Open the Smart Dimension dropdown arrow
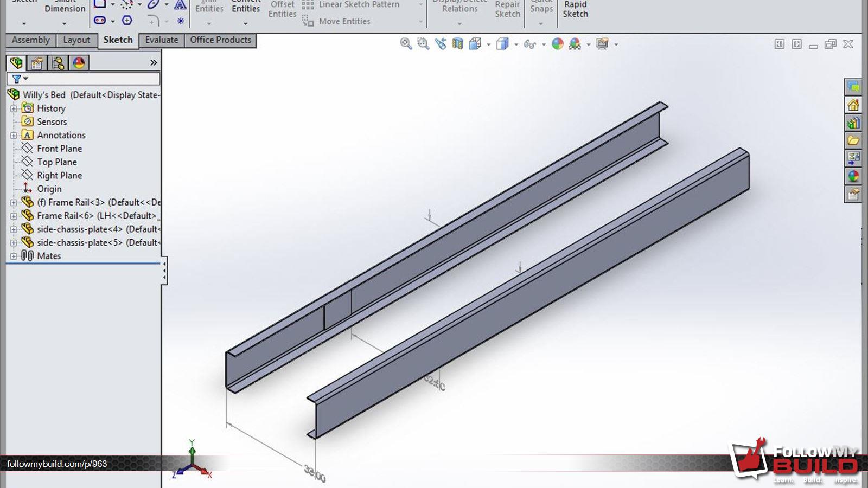868x488 pixels. 64,24
